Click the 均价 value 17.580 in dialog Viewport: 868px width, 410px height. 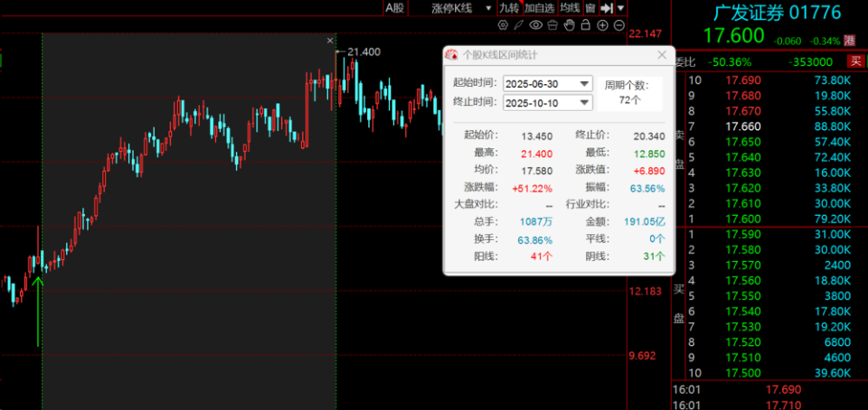click(x=537, y=171)
